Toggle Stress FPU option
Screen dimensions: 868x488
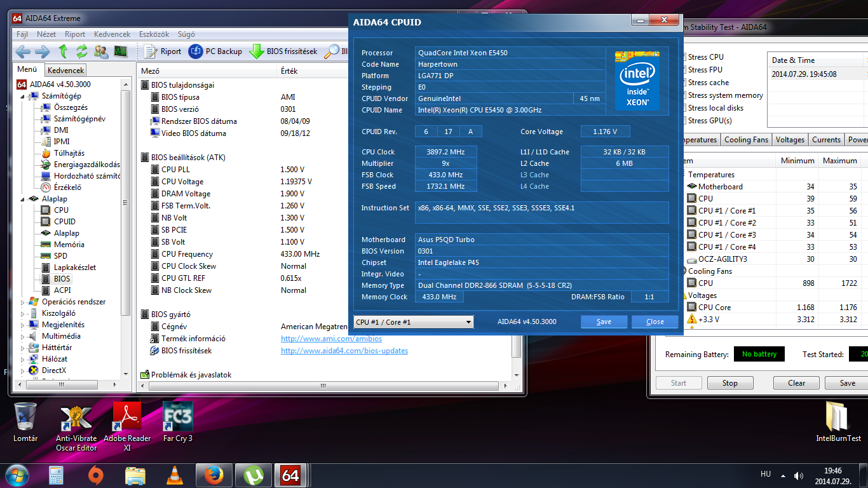point(705,70)
